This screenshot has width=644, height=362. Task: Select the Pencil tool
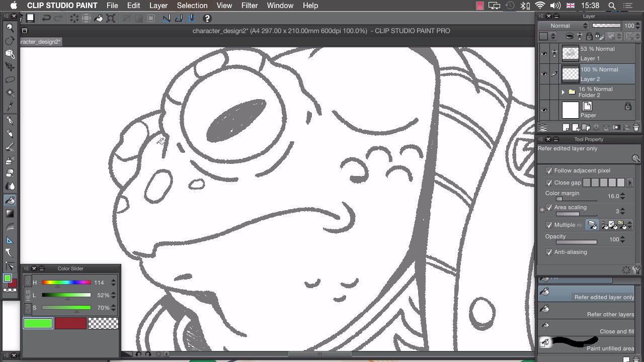10,134
